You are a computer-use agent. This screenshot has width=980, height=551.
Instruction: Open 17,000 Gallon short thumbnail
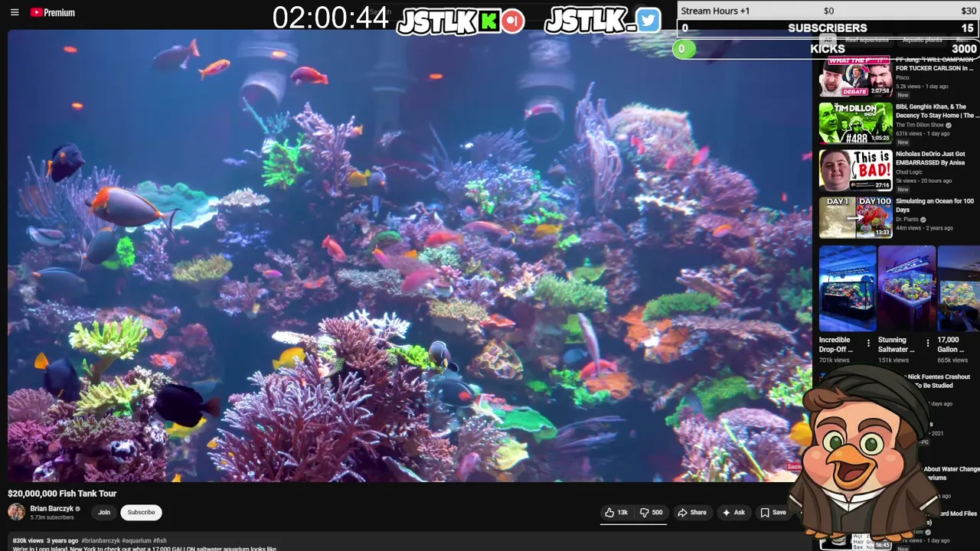[x=959, y=289]
